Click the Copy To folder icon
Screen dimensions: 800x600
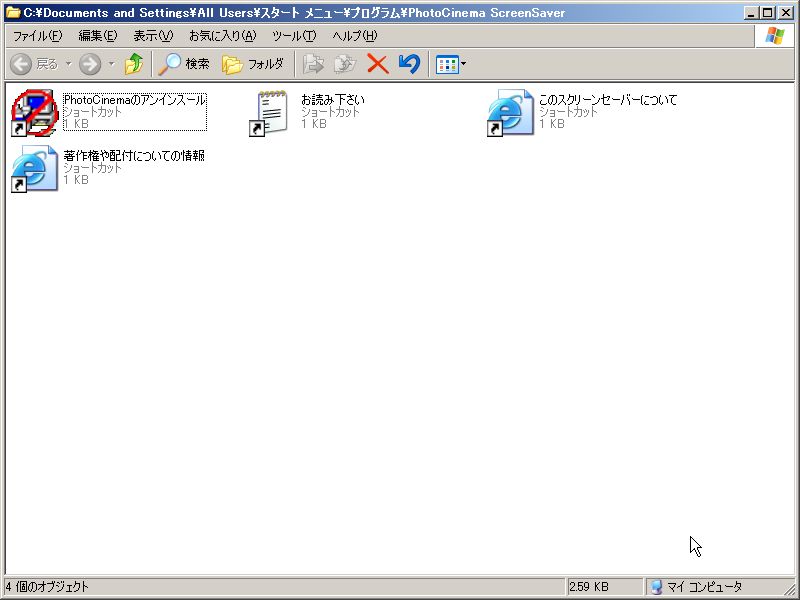coord(345,64)
